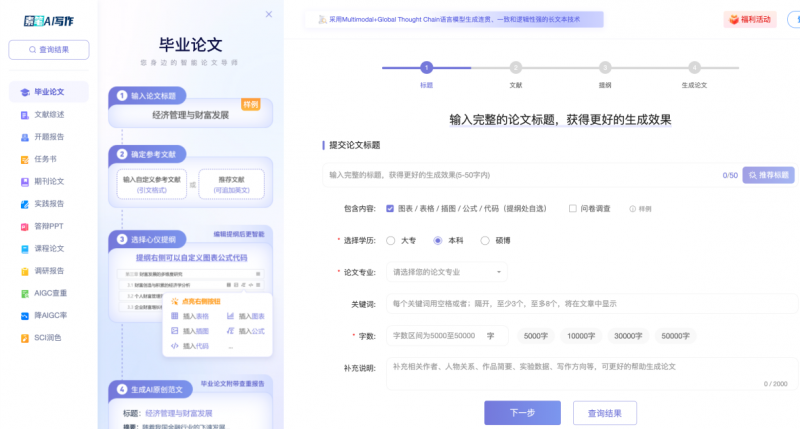Toggle the 图表/表格/插图/公式/代码 checkbox
Image resolution: width=800 pixels, height=429 pixels.
(390, 209)
